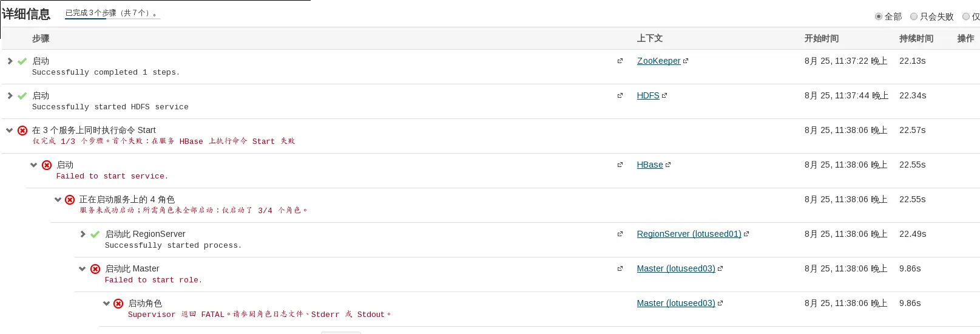Click external-link icon in ZooKeeper start row
Image resolution: width=980 pixels, height=334 pixels.
coord(620,61)
